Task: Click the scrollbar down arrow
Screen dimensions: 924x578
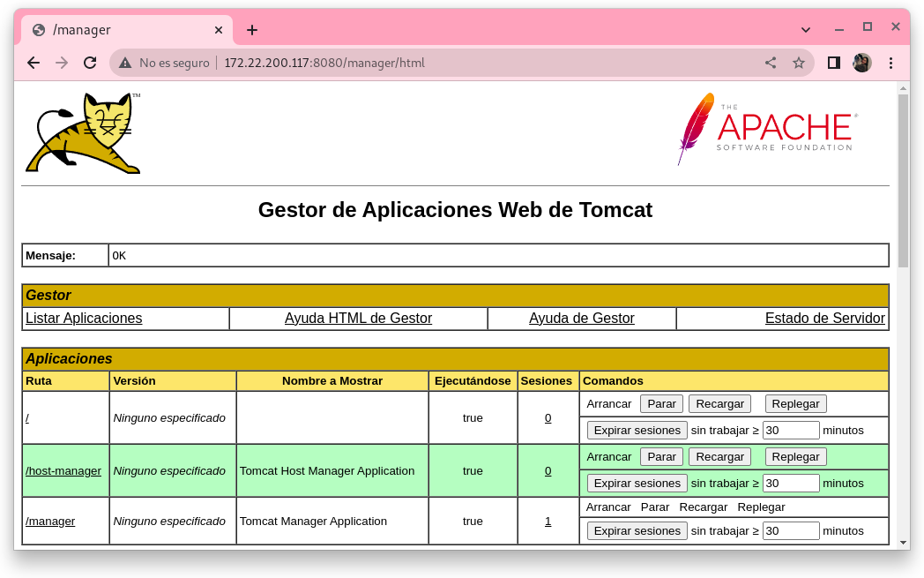Action: 903,542
